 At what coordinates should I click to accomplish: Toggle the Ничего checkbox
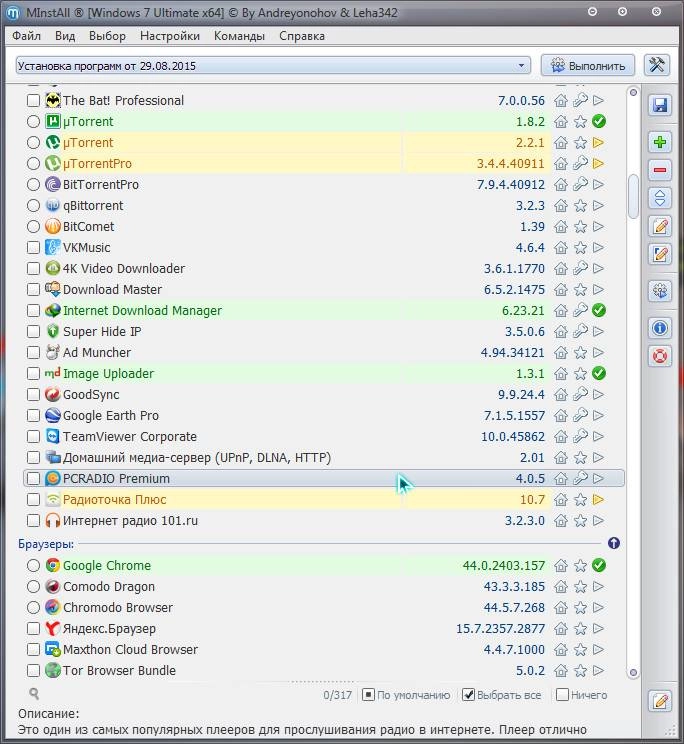click(562, 695)
